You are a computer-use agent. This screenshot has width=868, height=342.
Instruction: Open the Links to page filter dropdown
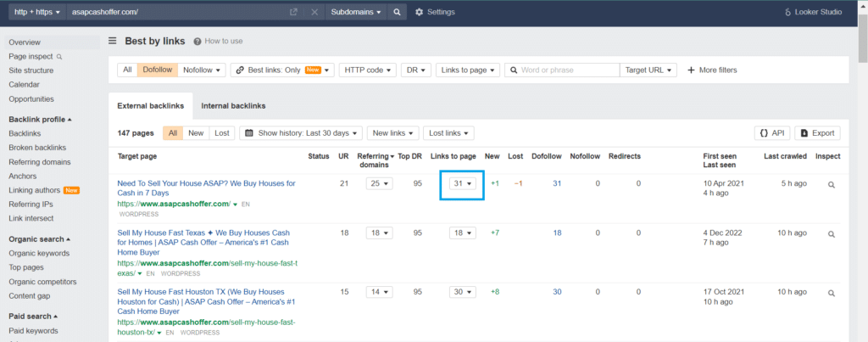coord(468,70)
